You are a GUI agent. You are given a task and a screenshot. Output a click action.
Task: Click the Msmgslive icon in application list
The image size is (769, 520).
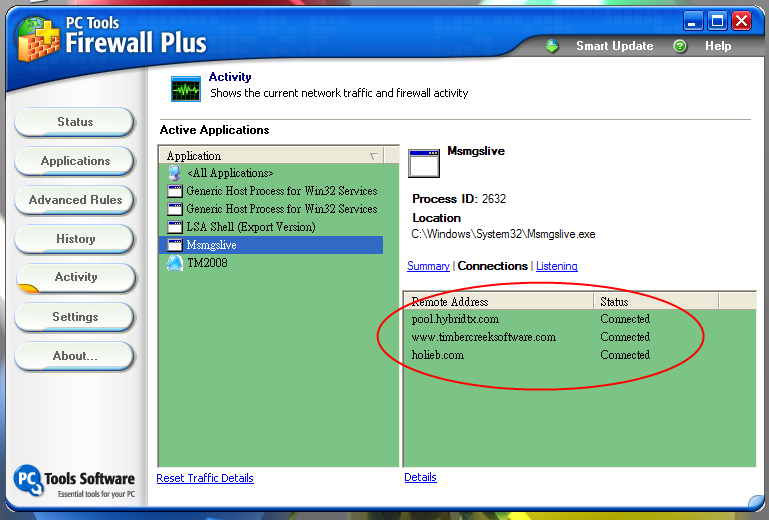[x=175, y=245]
